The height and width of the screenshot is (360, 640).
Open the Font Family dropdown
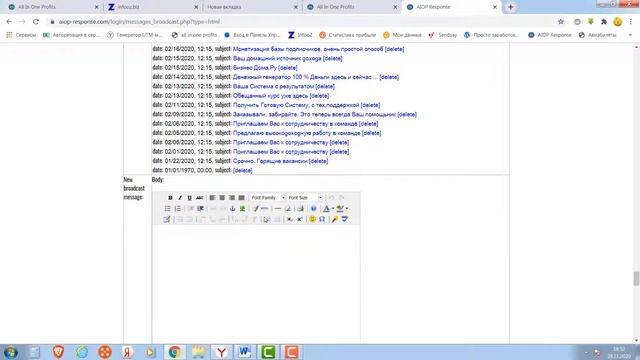coord(268,198)
